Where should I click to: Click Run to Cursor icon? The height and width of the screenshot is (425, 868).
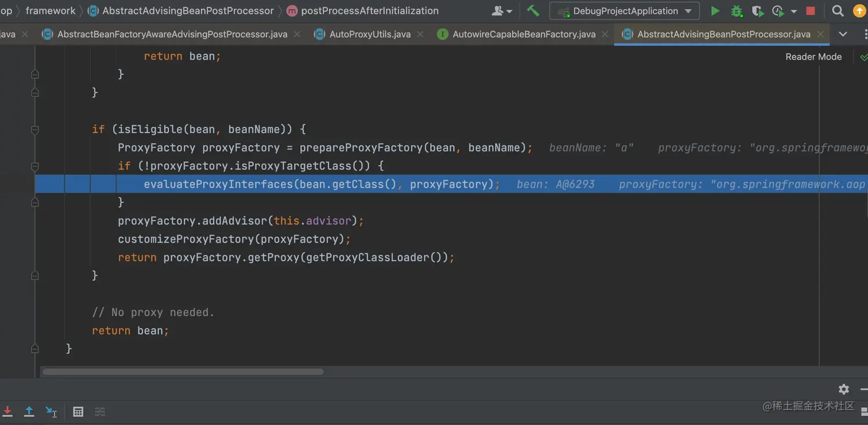pyautogui.click(x=51, y=411)
